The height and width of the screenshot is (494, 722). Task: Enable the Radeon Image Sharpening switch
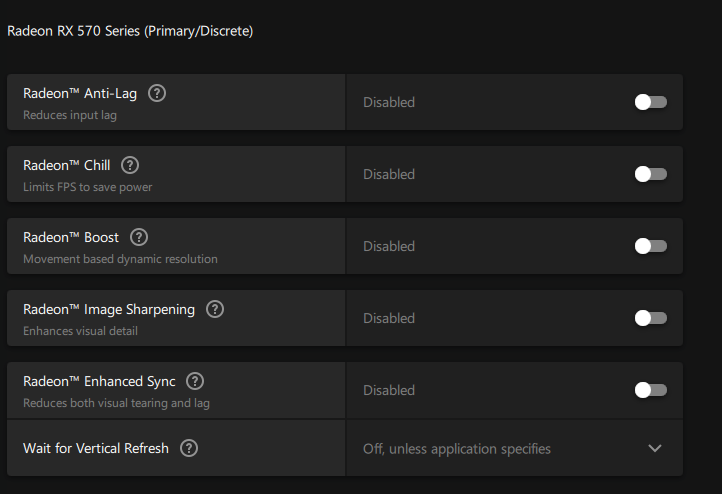point(650,318)
